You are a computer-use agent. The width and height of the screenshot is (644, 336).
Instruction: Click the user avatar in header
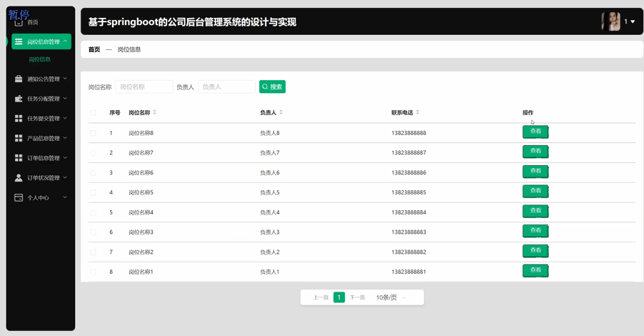(x=610, y=21)
